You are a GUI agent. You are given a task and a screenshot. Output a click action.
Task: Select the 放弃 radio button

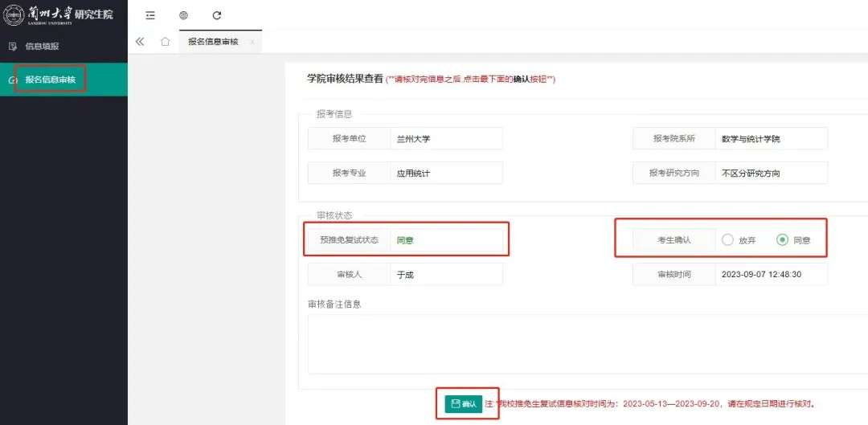[x=727, y=239]
